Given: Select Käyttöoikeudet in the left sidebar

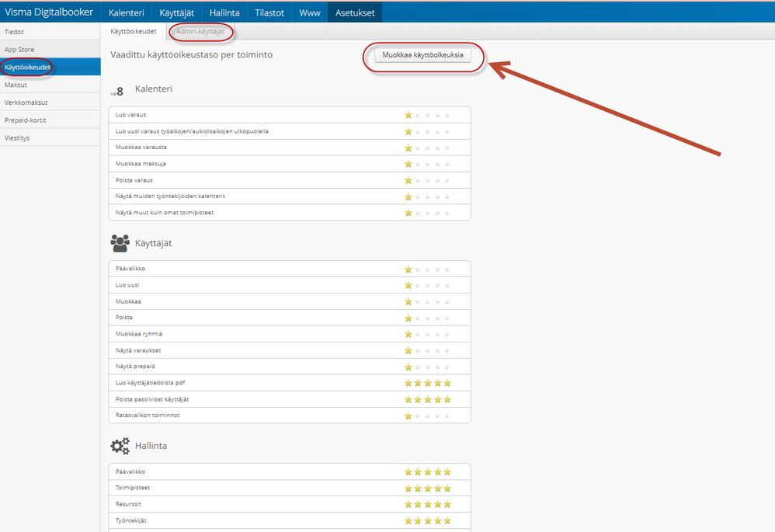Looking at the screenshot, I should [50, 68].
